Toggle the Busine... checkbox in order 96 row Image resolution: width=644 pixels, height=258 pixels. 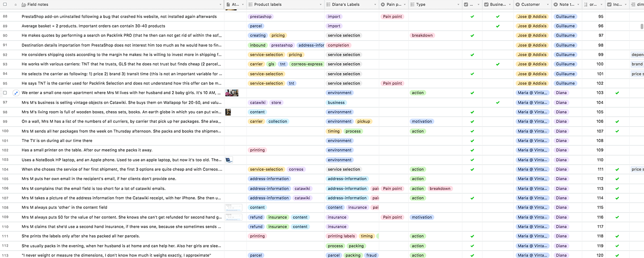tap(498, 26)
